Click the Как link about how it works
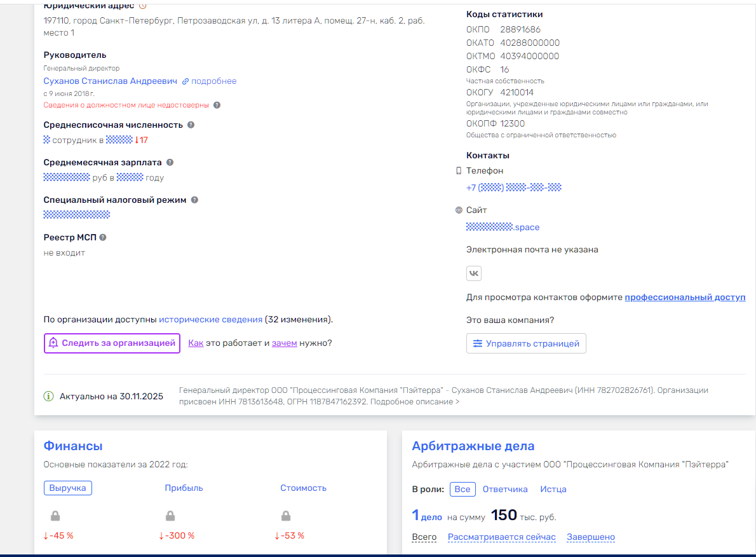 point(196,343)
